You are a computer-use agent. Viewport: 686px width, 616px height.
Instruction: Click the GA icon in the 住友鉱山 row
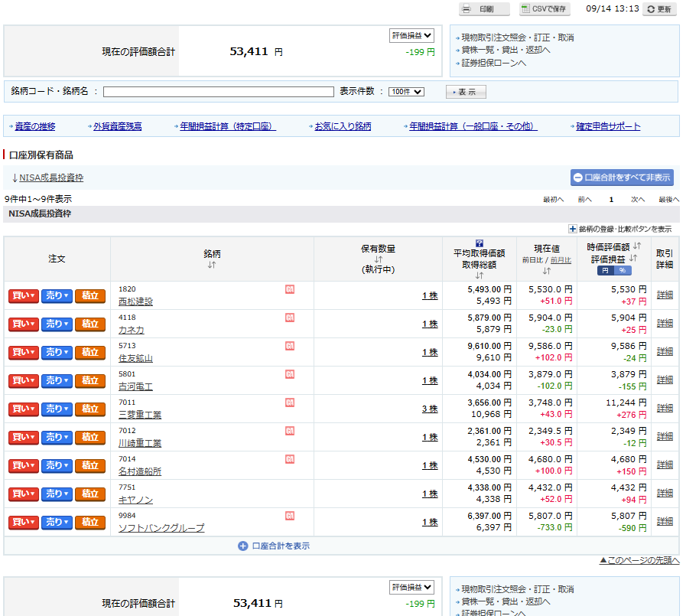(x=290, y=347)
